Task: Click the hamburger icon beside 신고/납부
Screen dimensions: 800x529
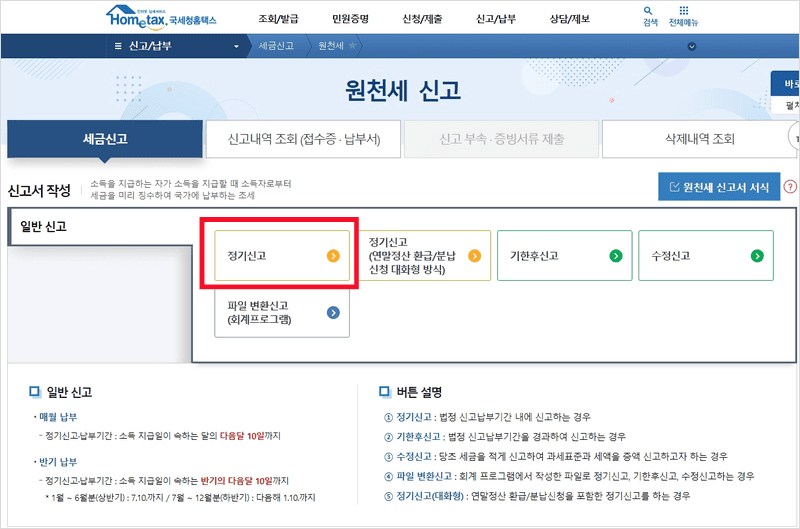Action: pyautogui.click(x=118, y=46)
